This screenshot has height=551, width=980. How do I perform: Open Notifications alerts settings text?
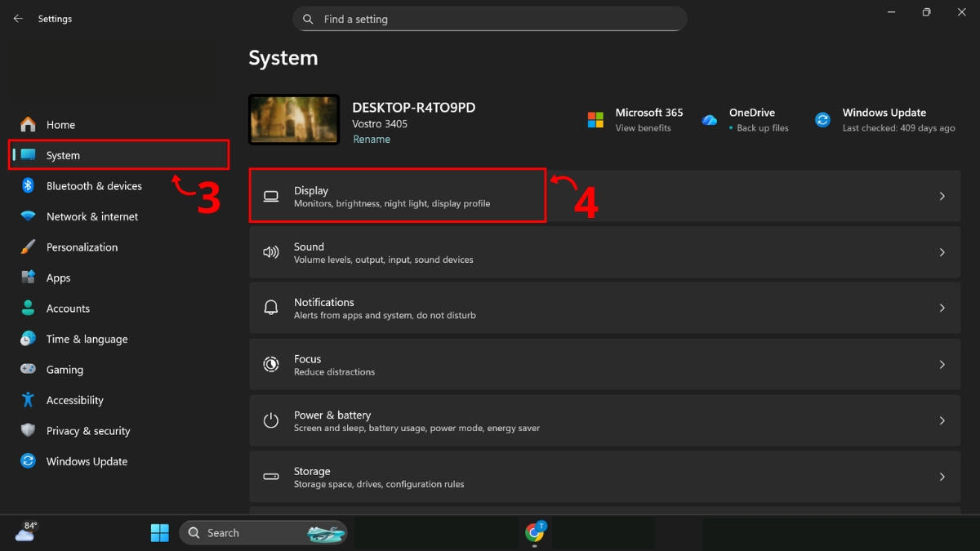pos(385,315)
